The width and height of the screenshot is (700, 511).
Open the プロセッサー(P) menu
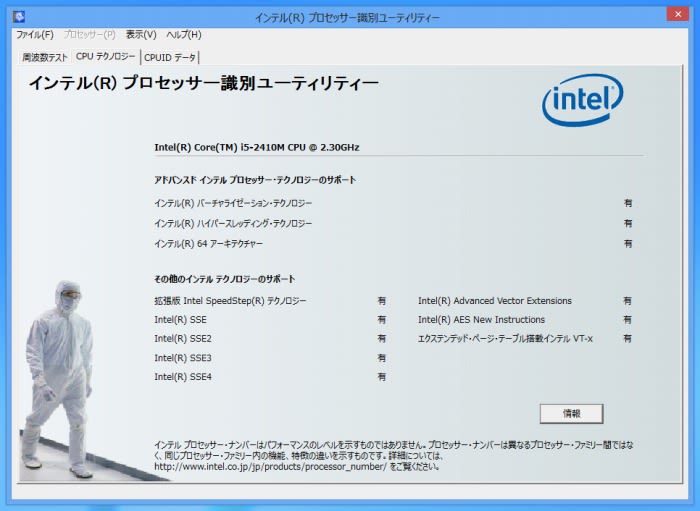click(89, 35)
